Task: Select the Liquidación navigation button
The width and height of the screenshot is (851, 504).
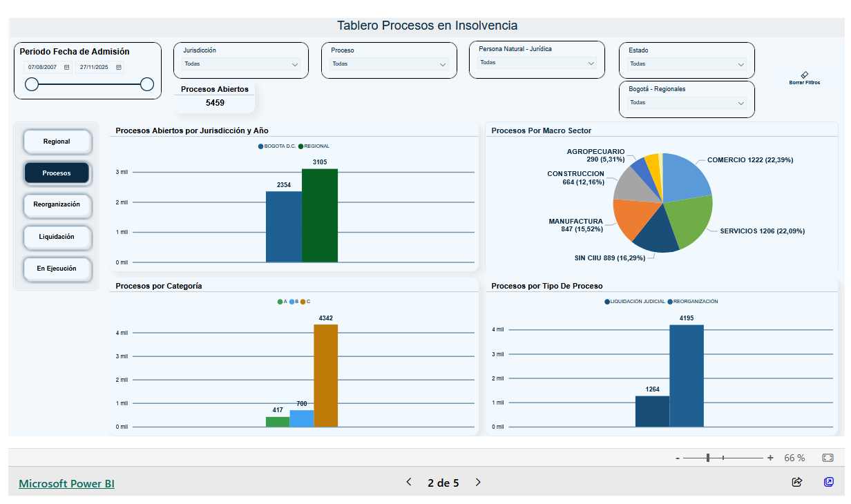Action: click(x=57, y=237)
